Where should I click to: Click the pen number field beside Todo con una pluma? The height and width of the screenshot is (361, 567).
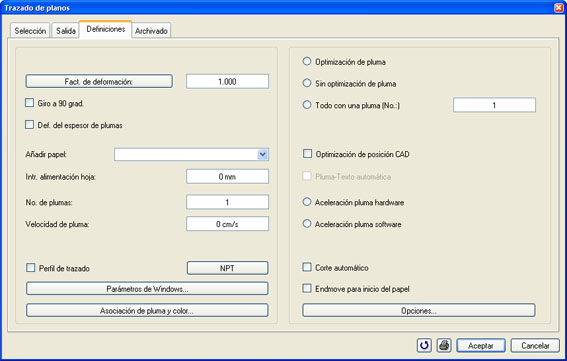click(x=494, y=105)
